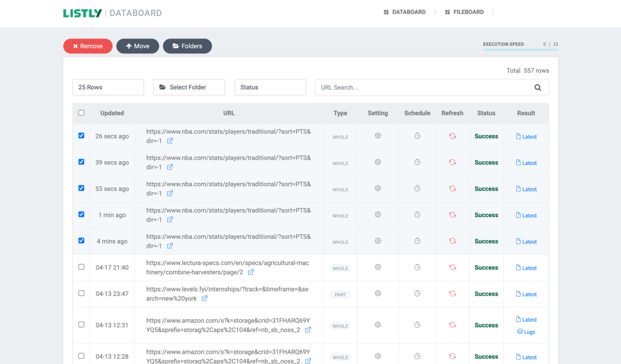Refresh the lectura-specs combine-harvesters row

click(453, 267)
